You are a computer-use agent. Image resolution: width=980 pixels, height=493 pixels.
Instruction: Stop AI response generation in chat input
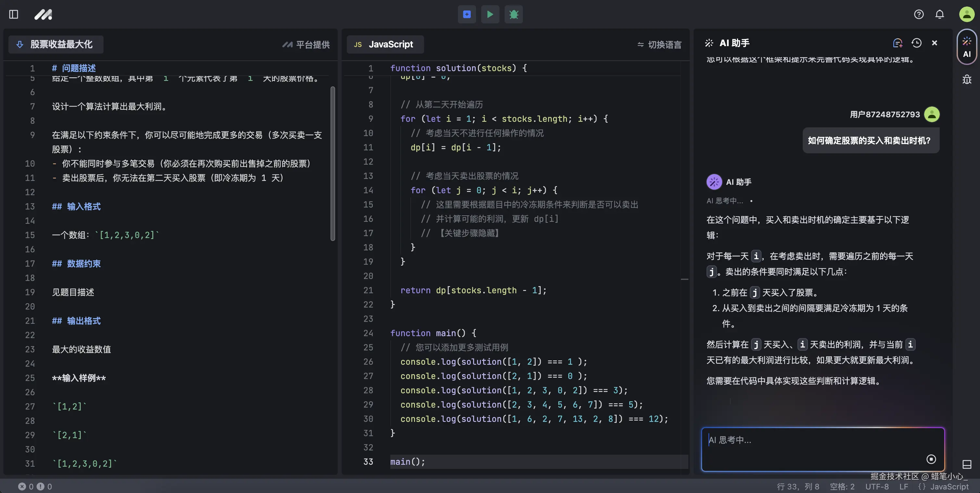tap(931, 459)
